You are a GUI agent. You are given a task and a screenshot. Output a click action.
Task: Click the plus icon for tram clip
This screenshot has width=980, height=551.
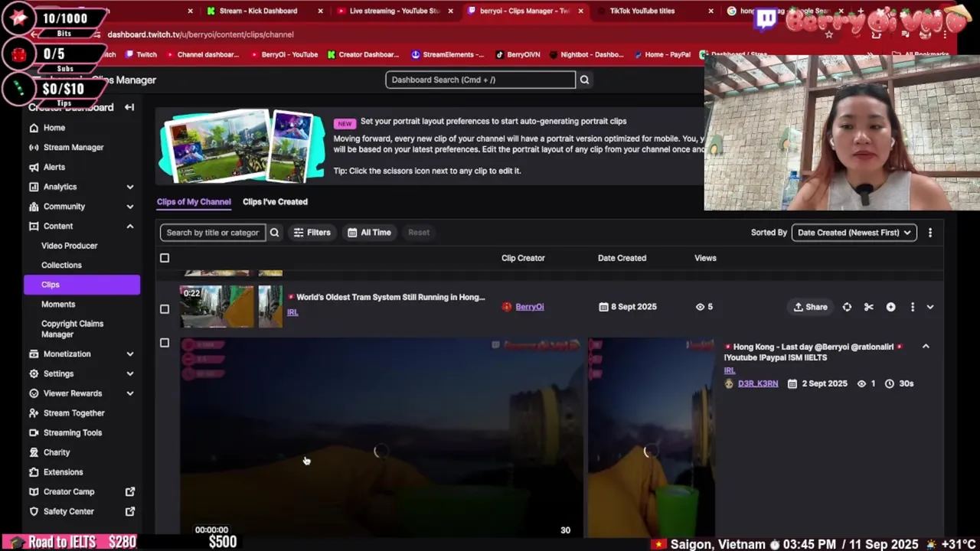[890, 307]
